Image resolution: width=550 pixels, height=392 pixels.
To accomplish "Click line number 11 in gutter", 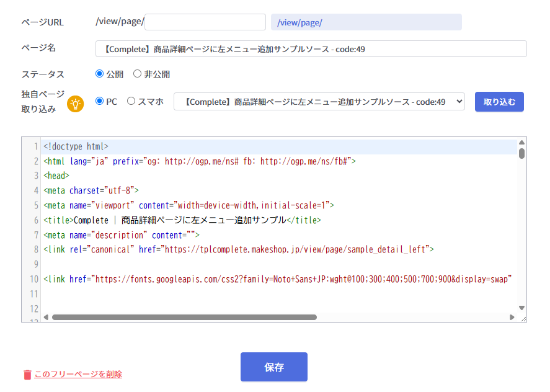I will [x=34, y=294].
